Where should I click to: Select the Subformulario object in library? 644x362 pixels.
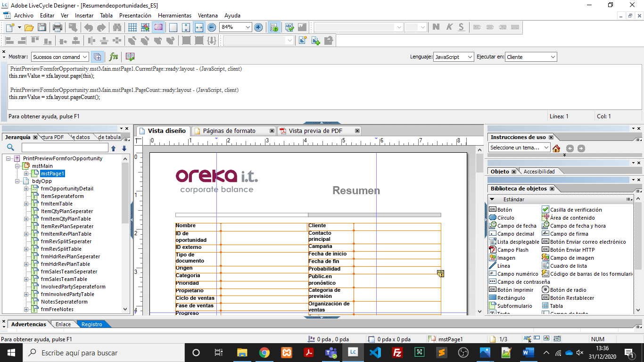[511, 306]
